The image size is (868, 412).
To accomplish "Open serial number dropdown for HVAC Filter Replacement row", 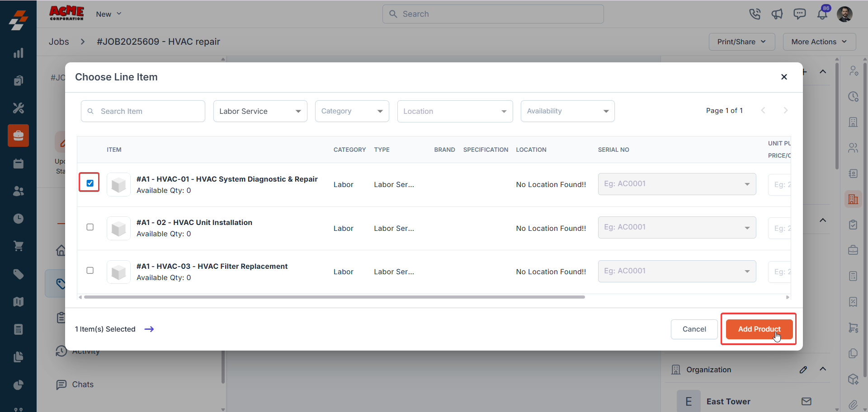I will pyautogui.click(x=677, y=271).
